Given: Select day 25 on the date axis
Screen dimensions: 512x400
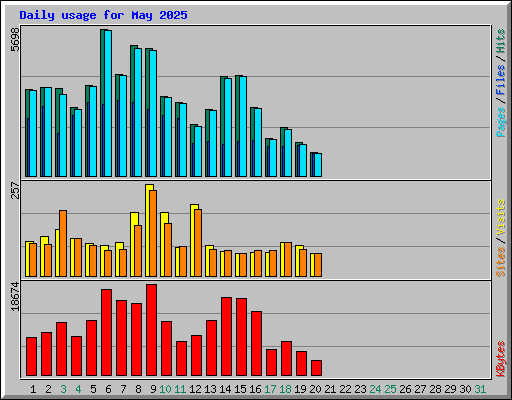Looking at the screenshot, I should [x=390, y=389].
